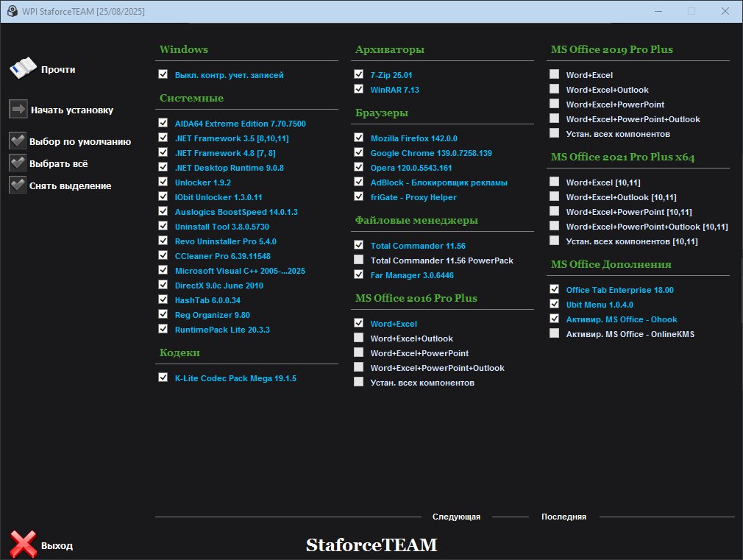
Task: Deselect the WinRAR 7.13 checkbox
Action: coord(359,89)
